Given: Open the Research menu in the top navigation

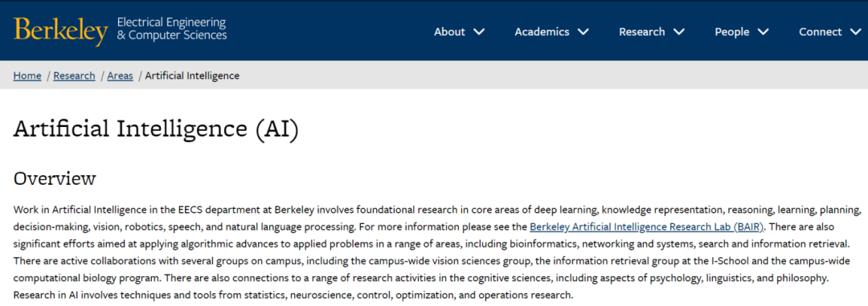Looking at the screenshot, I should [x=641, y=31].
